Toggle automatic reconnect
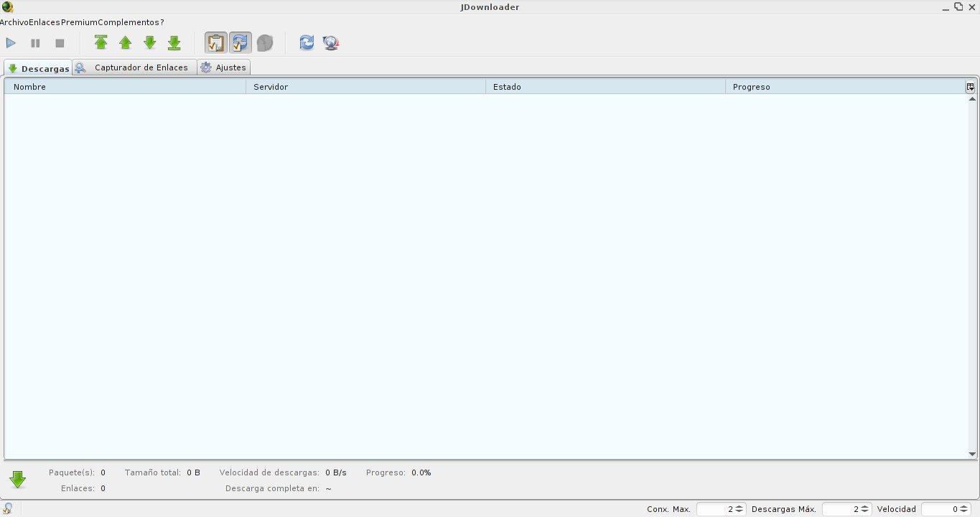This screenshot has height=517, width=980. [x=241, y=43]
